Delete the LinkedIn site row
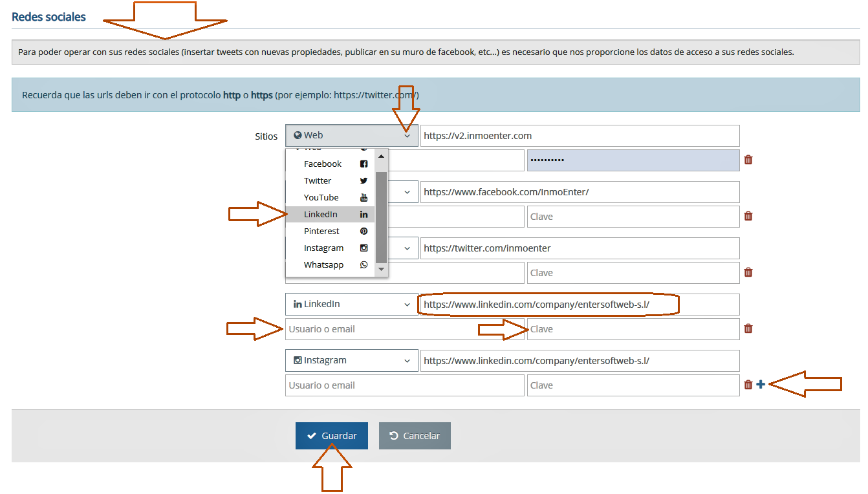 [x=748, y=328]
